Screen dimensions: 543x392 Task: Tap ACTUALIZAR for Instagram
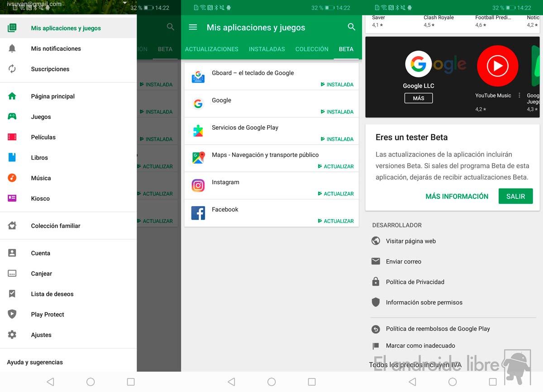pyautogui.click(x=336, y=194)
